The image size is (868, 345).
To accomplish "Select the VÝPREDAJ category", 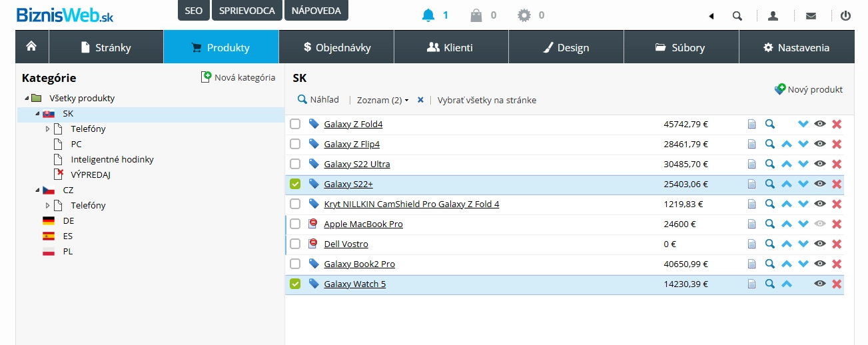I will pyautogui.click(x=90, y=174).
